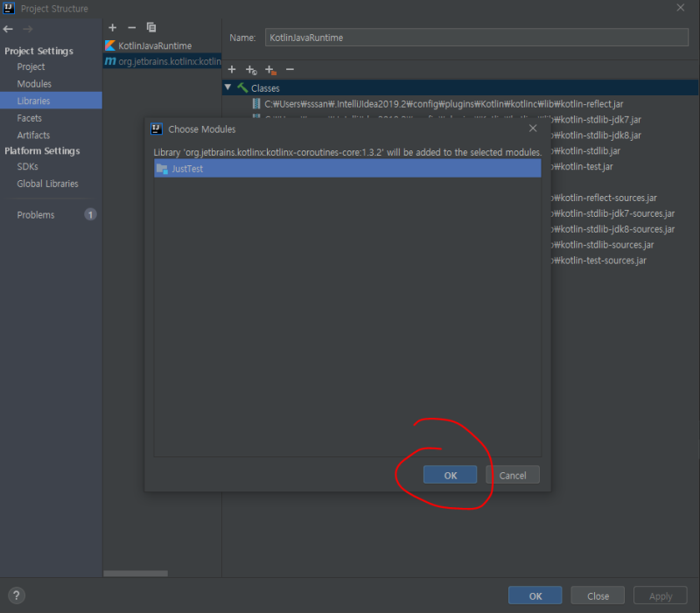The width and height of the screenshot is (700, 613).
Task: Select KotlinJavaRuntime library
Action: click(x=155, y=45)
